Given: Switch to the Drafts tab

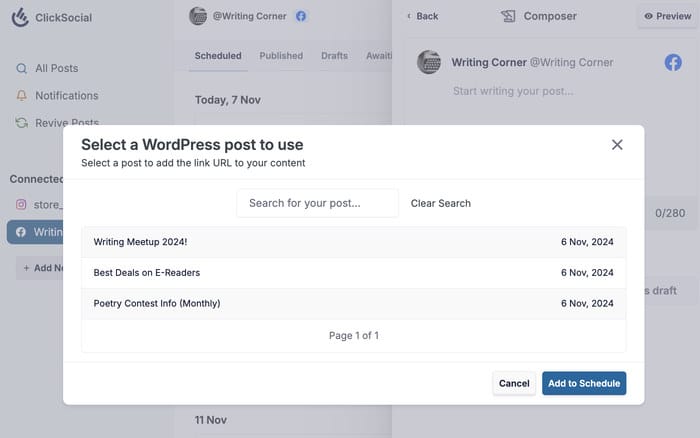Looking at the screenshot, I should click(334, 56).
